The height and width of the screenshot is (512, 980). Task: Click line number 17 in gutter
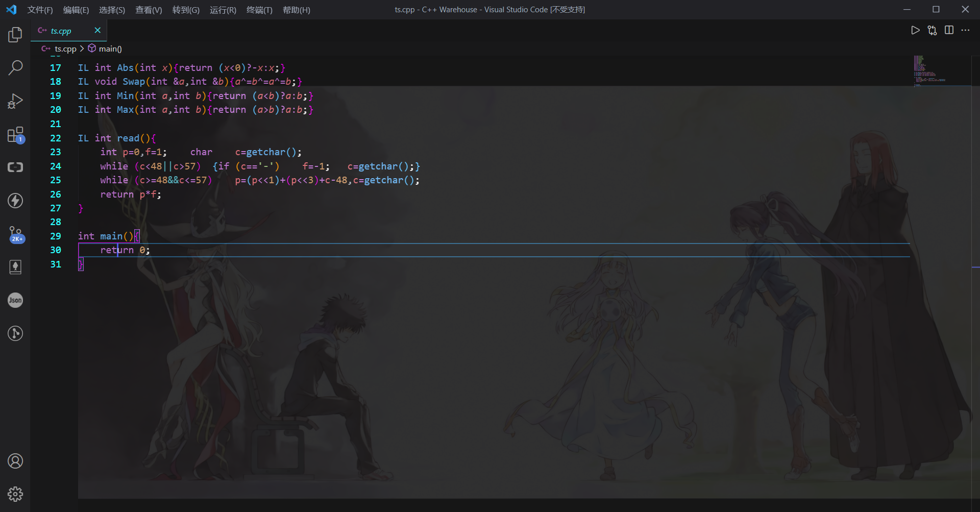56,68
